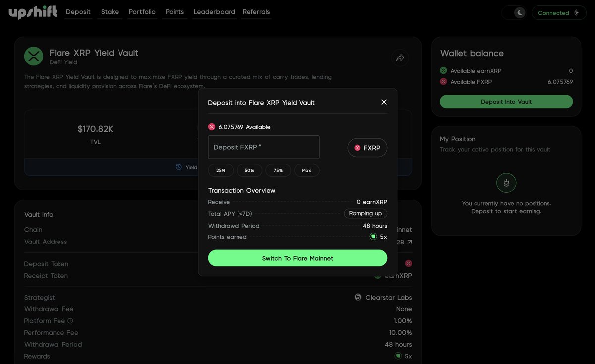
Task: Click the upshift logo
Action: point(33,12)
